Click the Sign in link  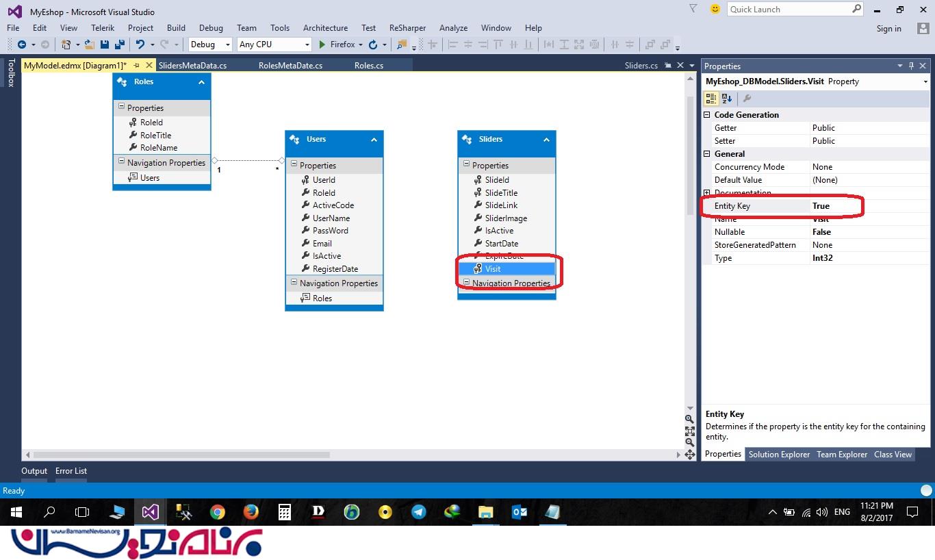pos(888,29)
